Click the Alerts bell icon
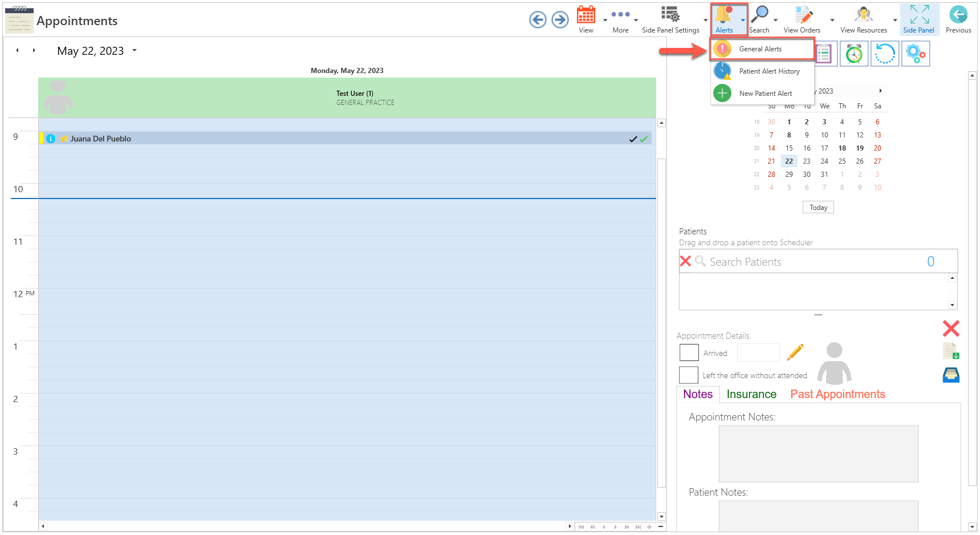 (724, 19)
